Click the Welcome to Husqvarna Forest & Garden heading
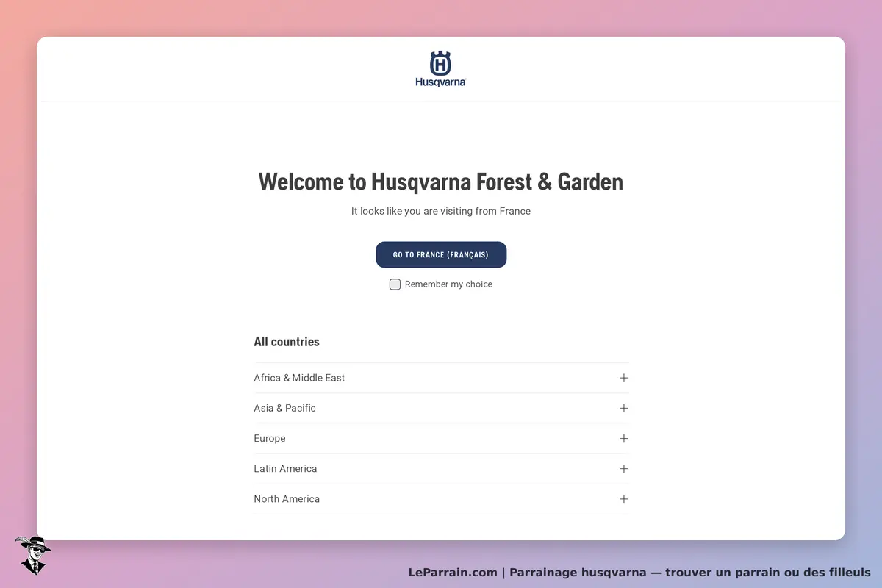This screenshot has width=882, height=588. [441, 182]
